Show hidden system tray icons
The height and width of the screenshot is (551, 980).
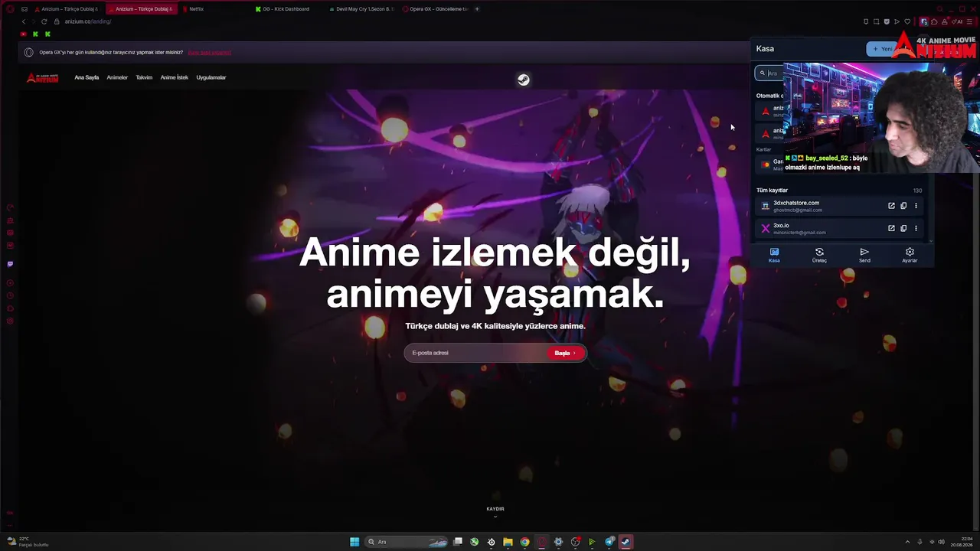tap(907, 542)
